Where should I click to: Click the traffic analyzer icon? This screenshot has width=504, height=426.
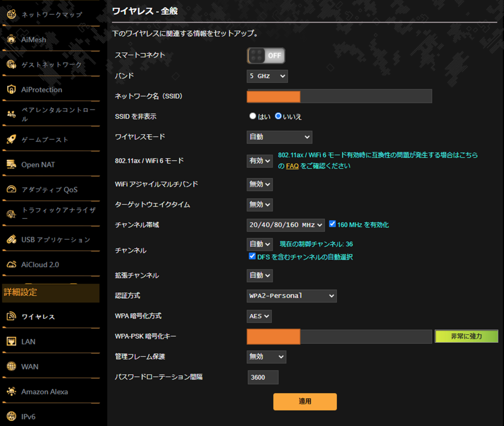[11, 214]
